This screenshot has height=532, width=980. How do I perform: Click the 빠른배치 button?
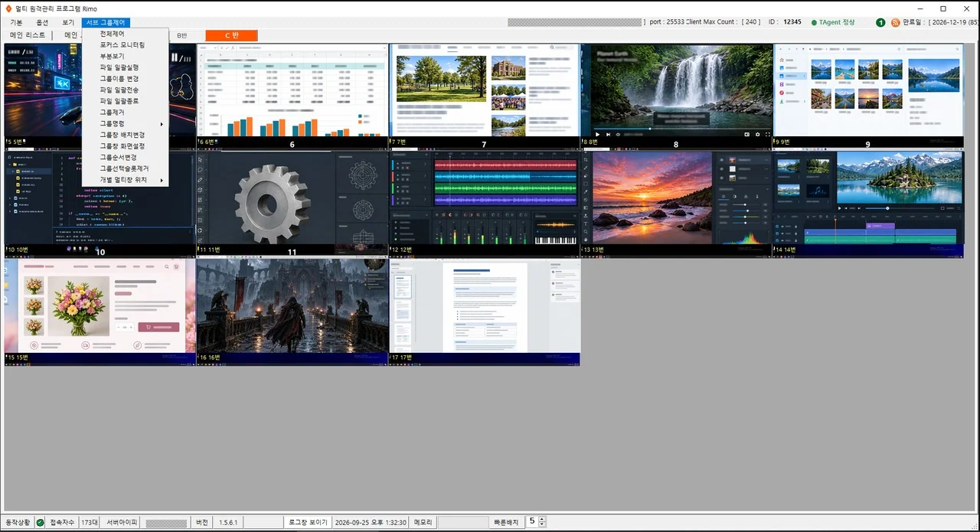click(508, 522)
